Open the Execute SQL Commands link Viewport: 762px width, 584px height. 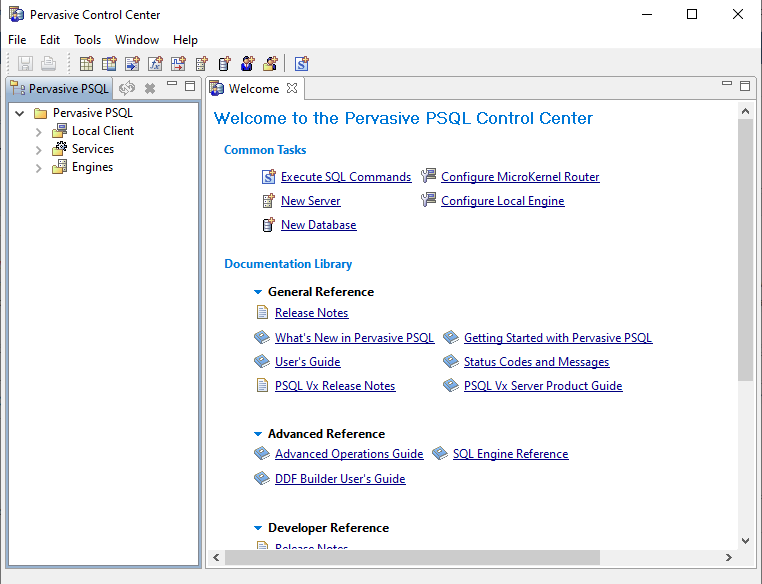click(x=346, y=177)
